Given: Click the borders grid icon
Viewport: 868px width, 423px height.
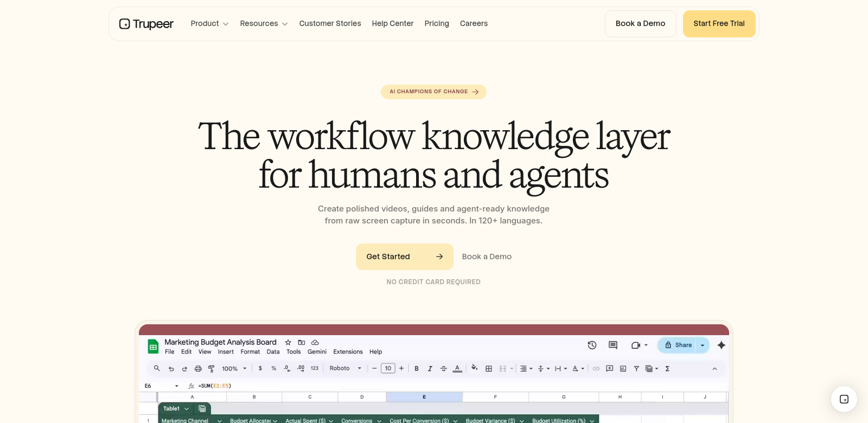Looking at the screenshot, I should pyautogui.click(x=489, y=369).
